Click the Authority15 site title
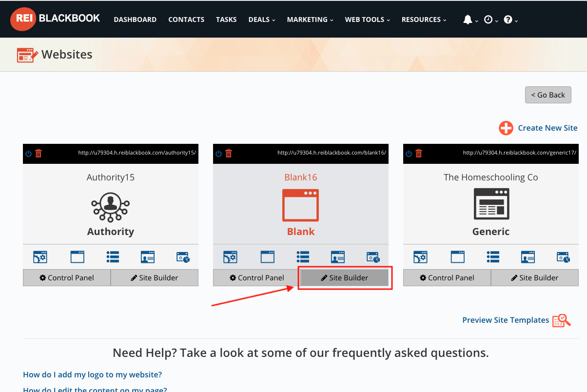This screenshot has height=392, width=587. tap(111, 177)
